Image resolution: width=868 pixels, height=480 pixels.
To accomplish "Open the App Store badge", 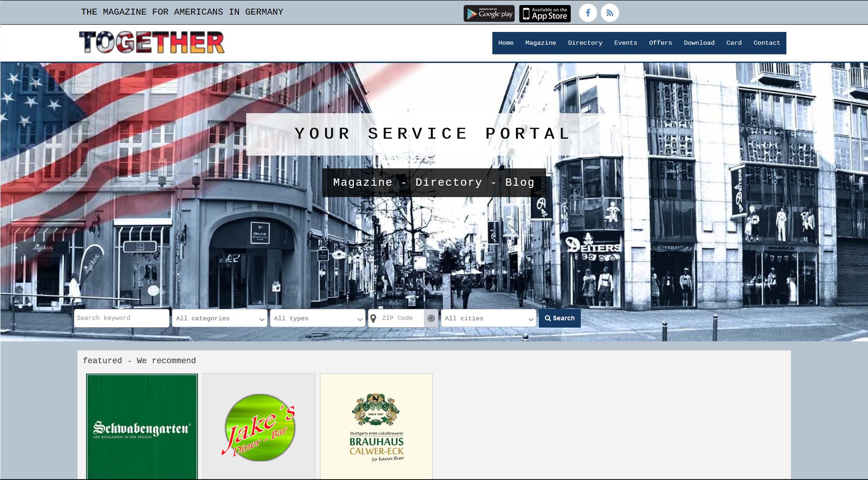I will (545, 13).
